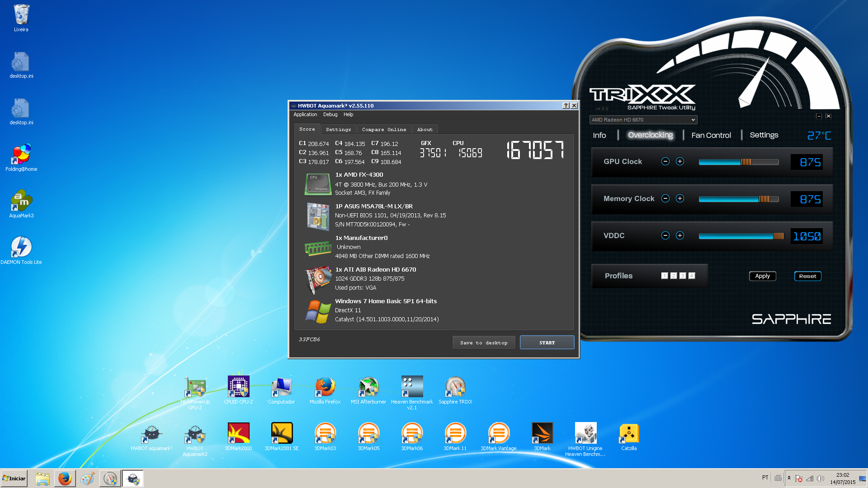Viewport: 868px width, 488px height.
Task: Open the AMD Radeon HD 6670 GPU dropdown
Action: (643, 120)
